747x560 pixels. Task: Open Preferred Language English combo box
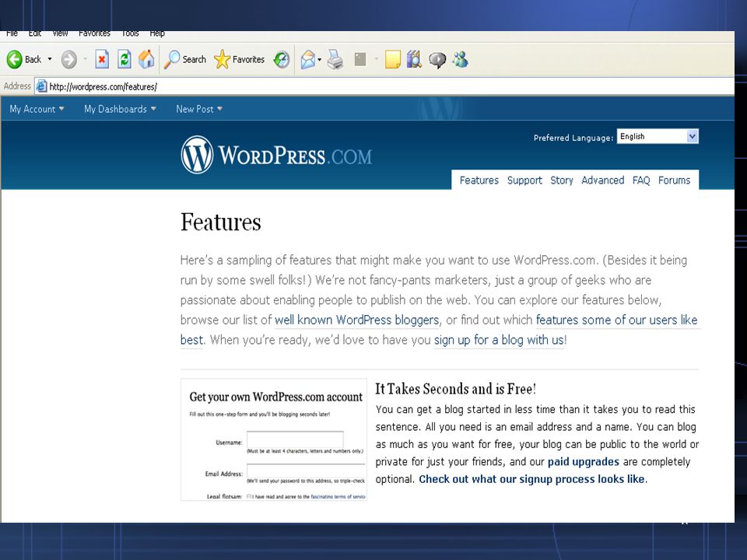point(658,137)
